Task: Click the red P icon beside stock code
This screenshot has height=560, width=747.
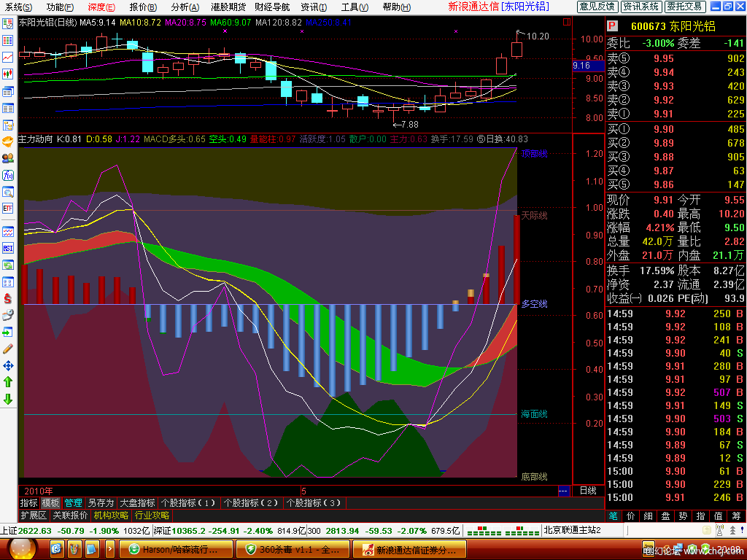Action: click(x=612, y=26)
